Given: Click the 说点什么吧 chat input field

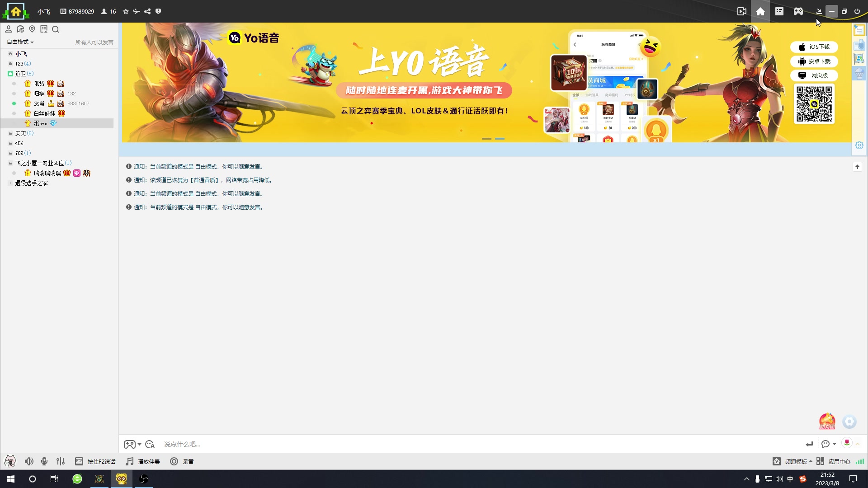Looking at the screenshot, I should click(x=479, y=444).
